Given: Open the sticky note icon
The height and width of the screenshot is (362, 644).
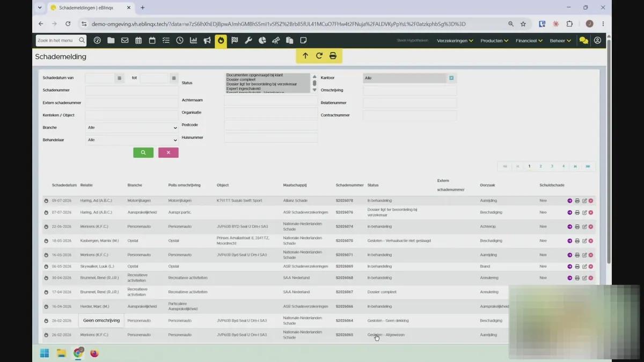Looking at the screenshot, I should point(303,40).
